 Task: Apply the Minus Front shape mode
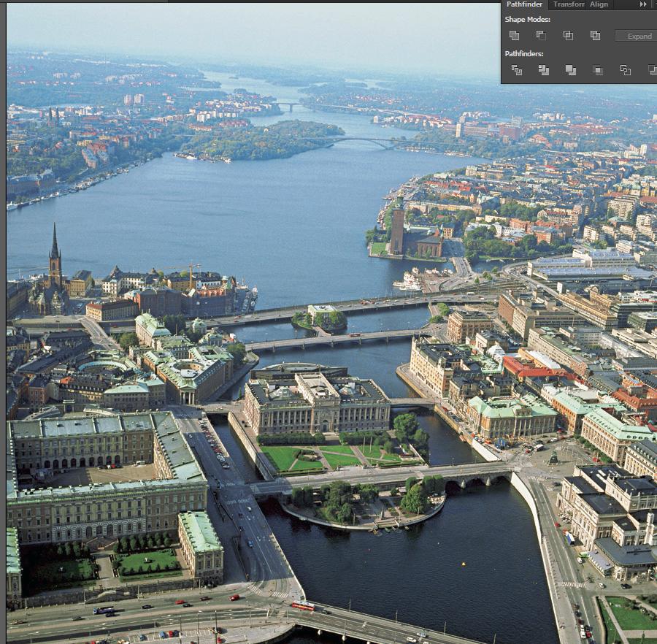coord(541,36)
